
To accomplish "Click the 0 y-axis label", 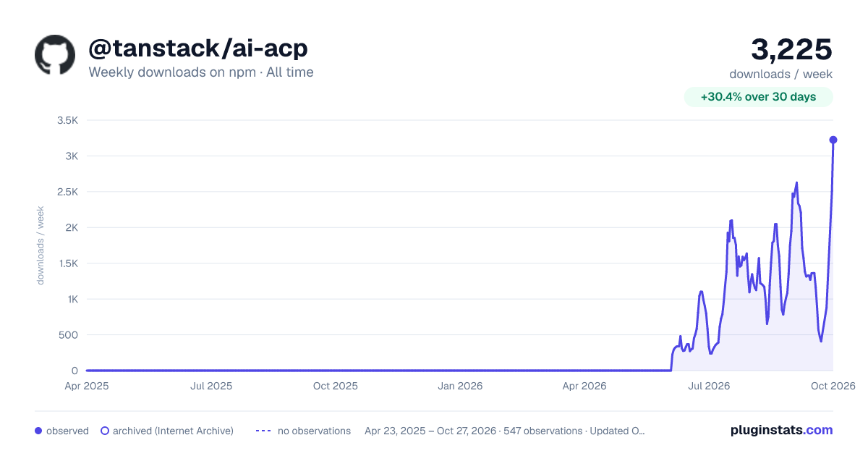I will click(75, 371).
